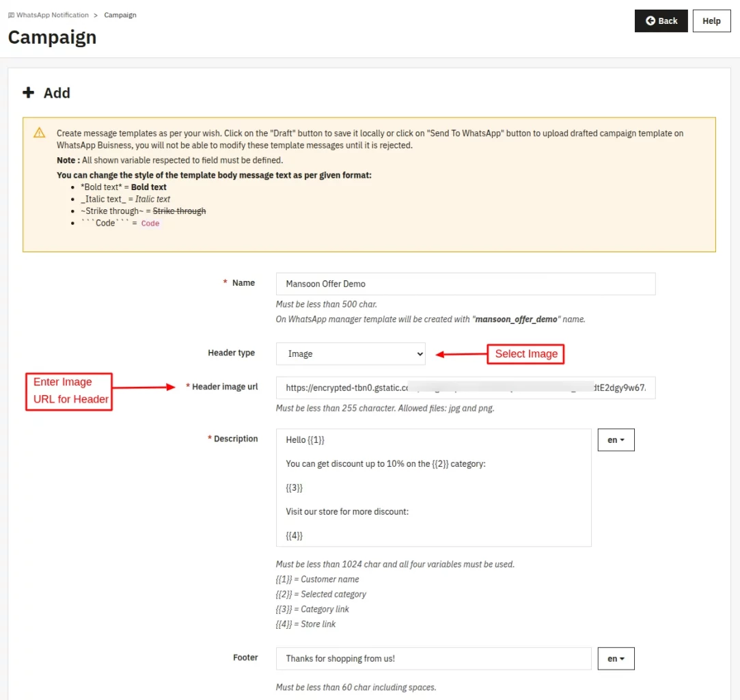This screenshot has height=700, width=740.
Task: Click the plus icon beside Add
Action: coord(28,93)
